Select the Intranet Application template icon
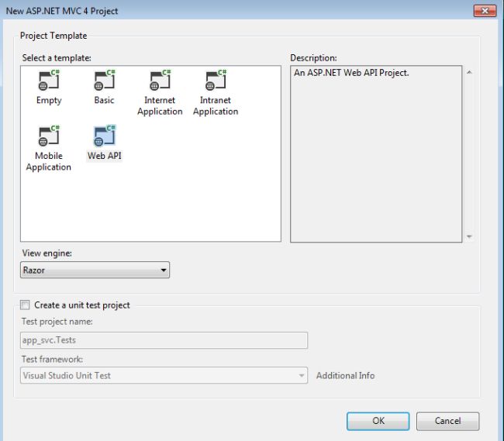Screen dimensions: 504x441 click(x=215, y=81)
